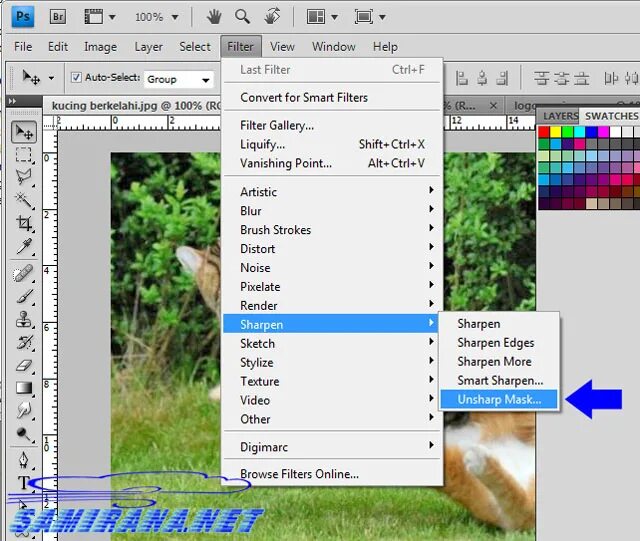Launch Adobe Bridge from the Br icon
Viewport: 640px width, 541px height.
(x=58, y=17)
